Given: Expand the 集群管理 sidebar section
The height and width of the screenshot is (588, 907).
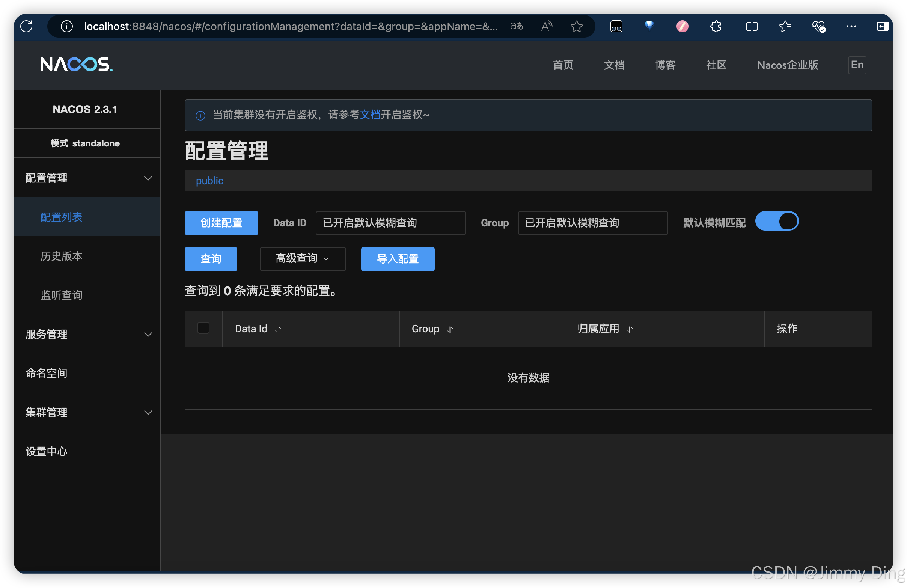Looking at the screenshot, I should click(87, 413).
